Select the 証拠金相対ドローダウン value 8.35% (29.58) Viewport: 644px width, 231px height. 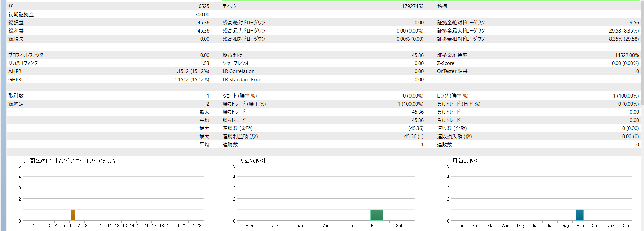tap(624, 39)
